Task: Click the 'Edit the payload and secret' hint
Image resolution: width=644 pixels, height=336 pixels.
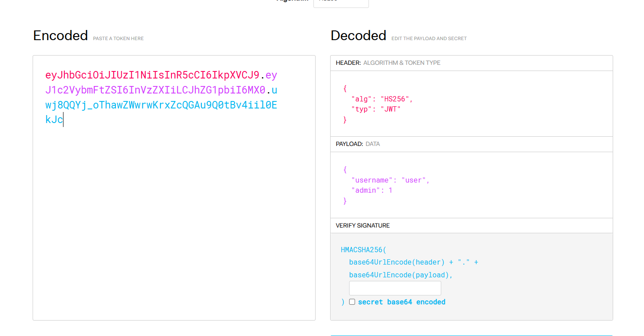Action: [428, 39]
